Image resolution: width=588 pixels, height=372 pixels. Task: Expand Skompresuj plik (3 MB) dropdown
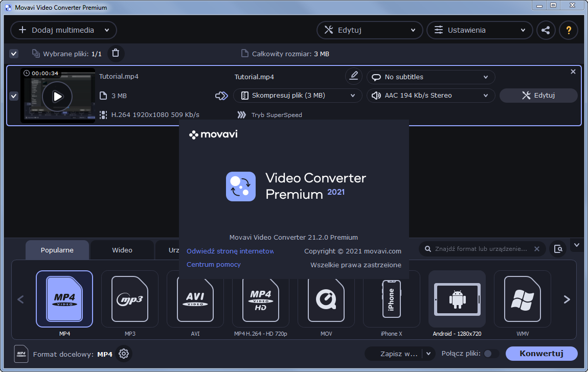click(x=298, y=96)
